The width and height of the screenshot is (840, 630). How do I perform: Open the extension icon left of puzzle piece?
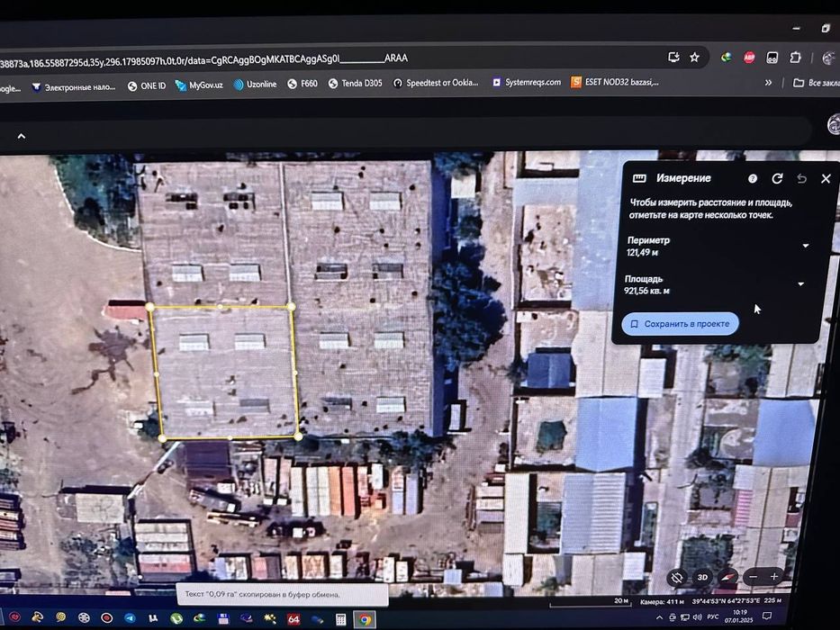(x=772, y=58)
